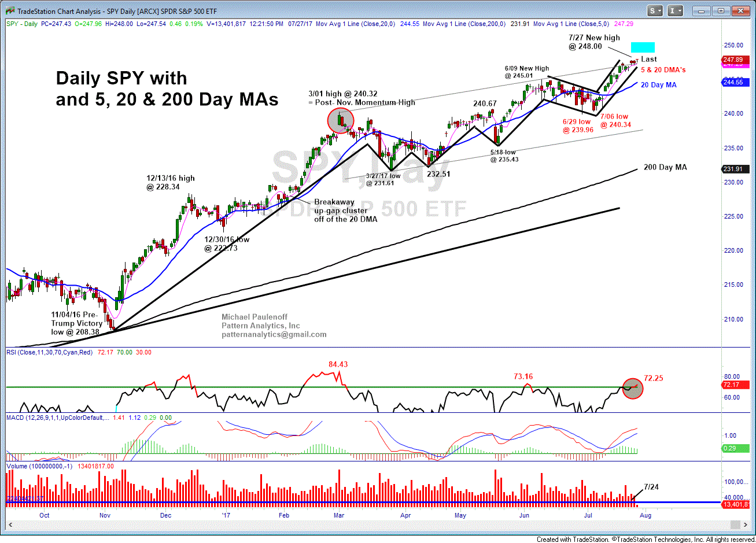Click the '72.25' RSI current label

652,378
